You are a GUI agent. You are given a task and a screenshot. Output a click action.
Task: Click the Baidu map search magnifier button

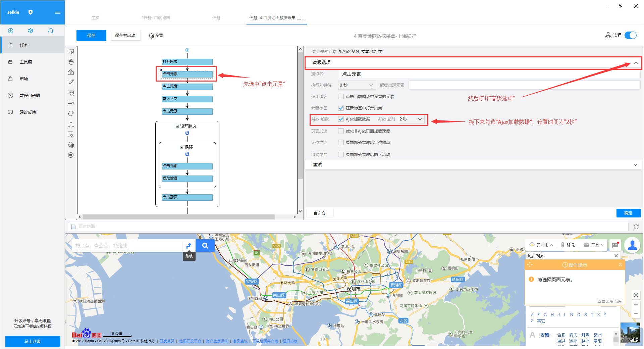point(205,246)
